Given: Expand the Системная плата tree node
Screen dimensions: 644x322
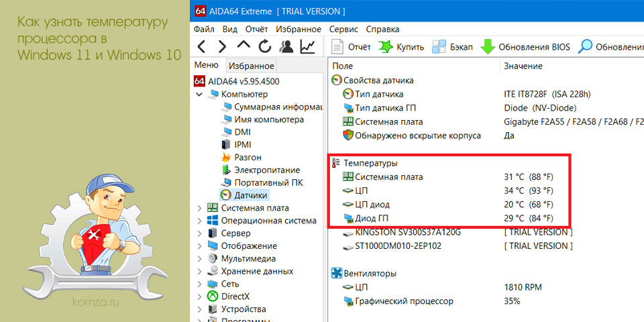Looking at the screenshot, I should (199, 208).
